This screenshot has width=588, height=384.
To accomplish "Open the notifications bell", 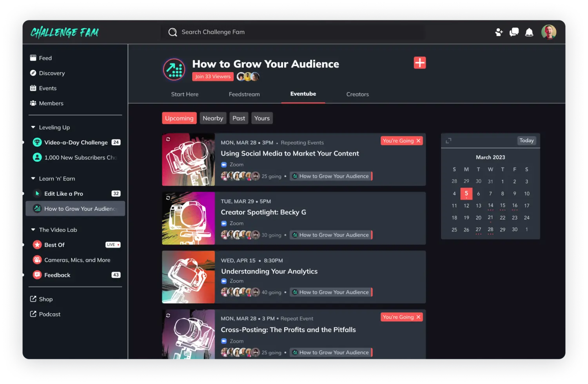I will pos(529,32).
